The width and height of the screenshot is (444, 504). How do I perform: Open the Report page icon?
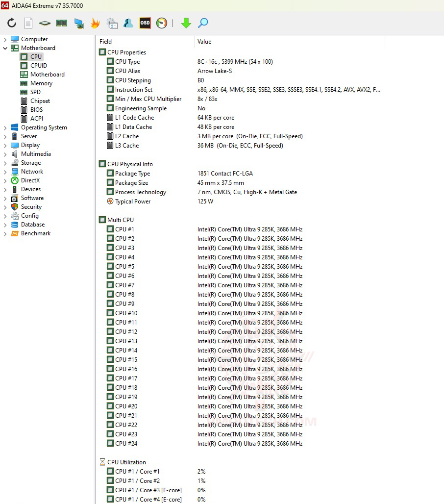(x=28, y=23)
